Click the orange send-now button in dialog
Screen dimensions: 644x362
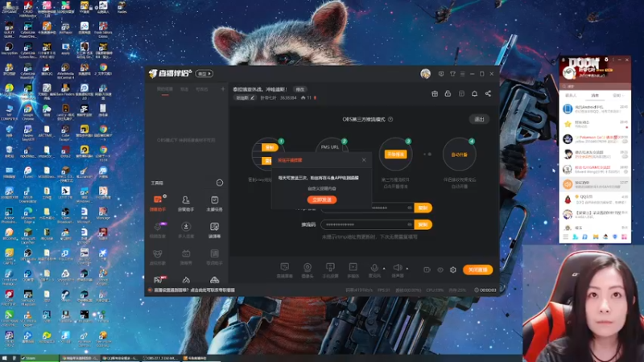coord(322,200)
